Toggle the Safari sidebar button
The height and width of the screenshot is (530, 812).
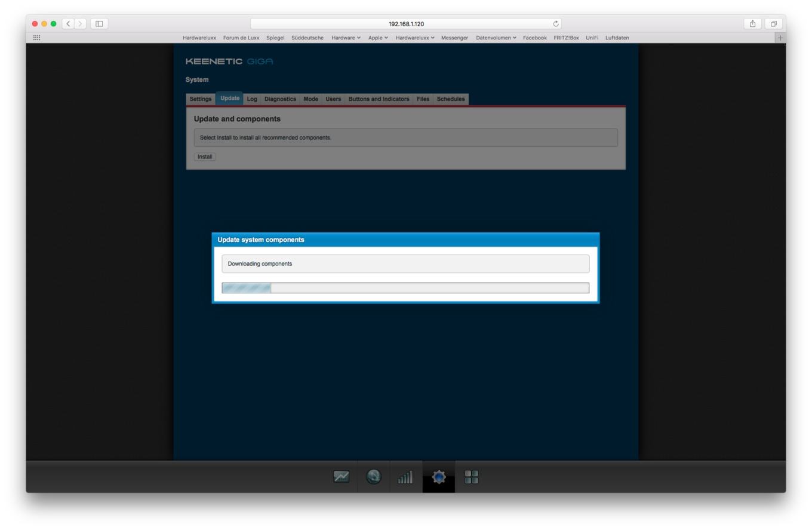(99, 24)
